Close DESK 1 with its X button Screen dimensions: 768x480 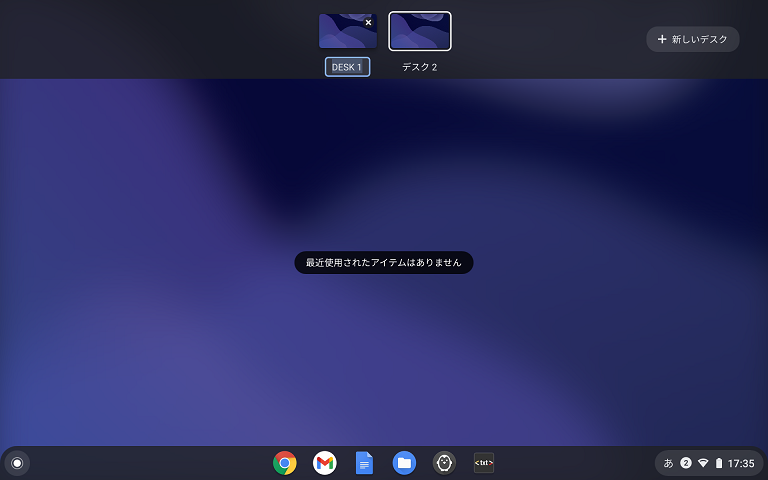point(368,23)
